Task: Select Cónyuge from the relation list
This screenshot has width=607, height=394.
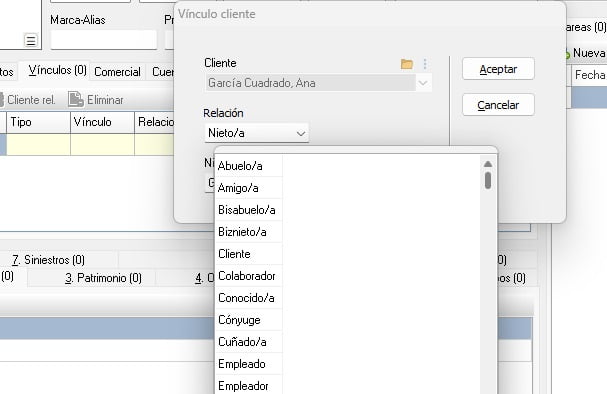Action: click(x=249, y=320)
